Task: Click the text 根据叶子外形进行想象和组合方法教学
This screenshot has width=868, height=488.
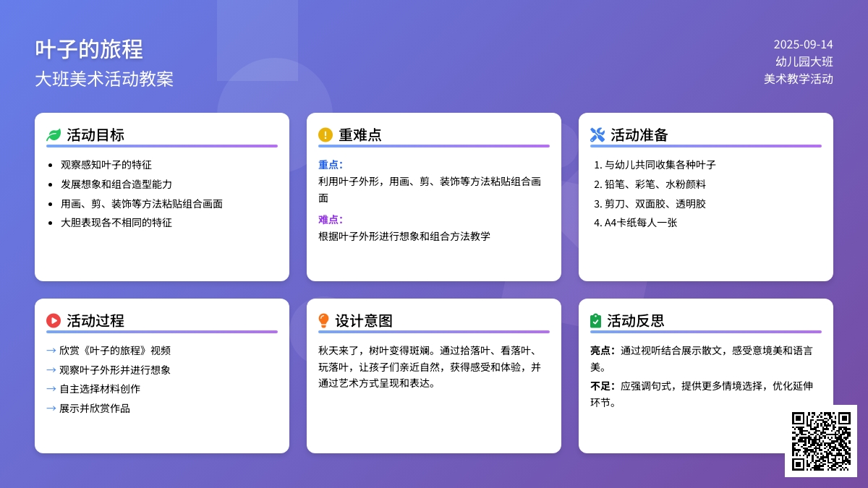Action: click(404, 236)
